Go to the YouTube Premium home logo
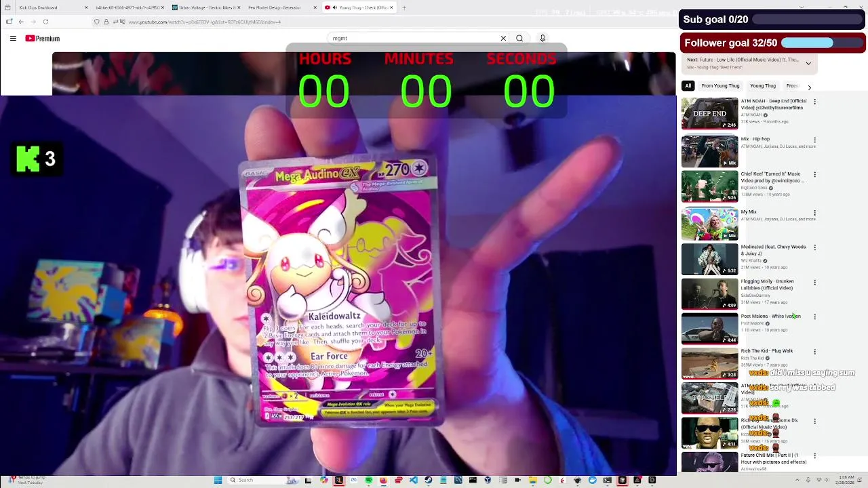 (43, 39)
